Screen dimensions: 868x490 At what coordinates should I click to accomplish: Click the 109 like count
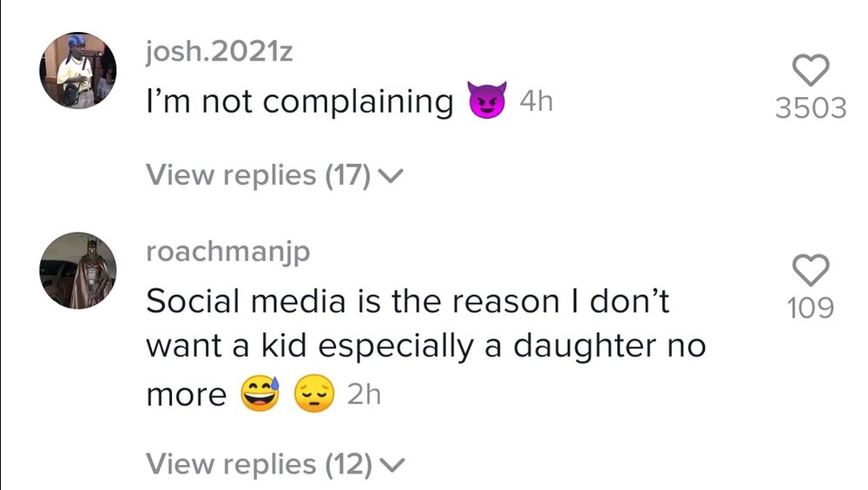(812, 307)
